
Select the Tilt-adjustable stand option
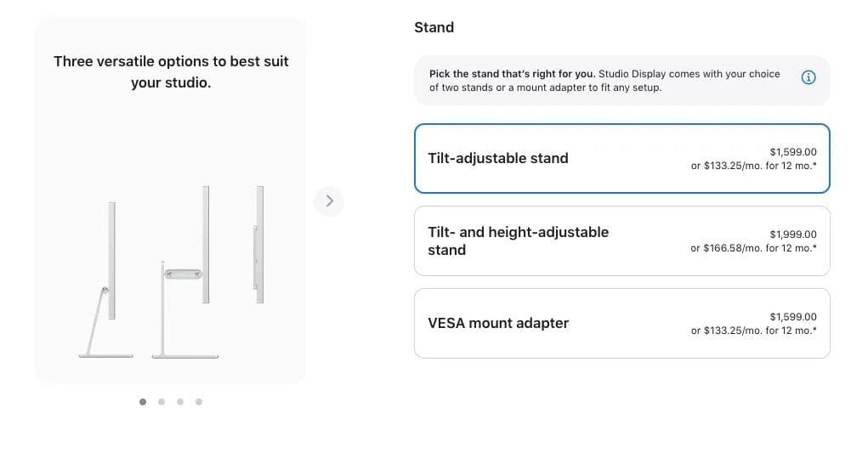point(621,158)
